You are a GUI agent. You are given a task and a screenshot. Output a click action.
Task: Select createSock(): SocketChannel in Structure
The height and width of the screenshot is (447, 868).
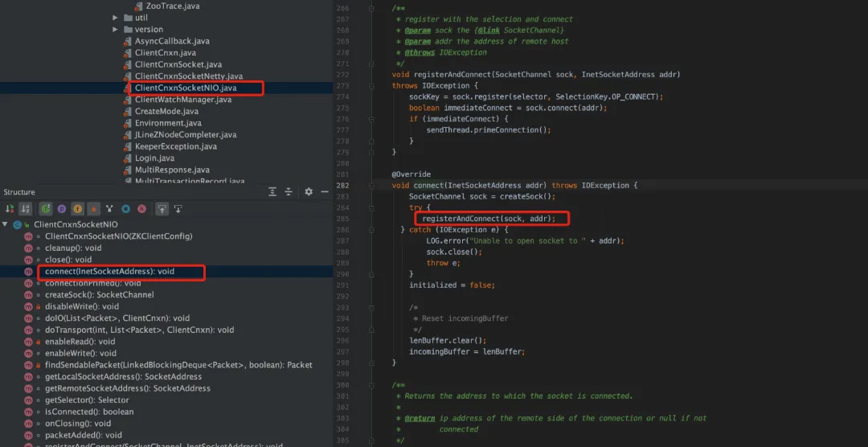point(99,295)
